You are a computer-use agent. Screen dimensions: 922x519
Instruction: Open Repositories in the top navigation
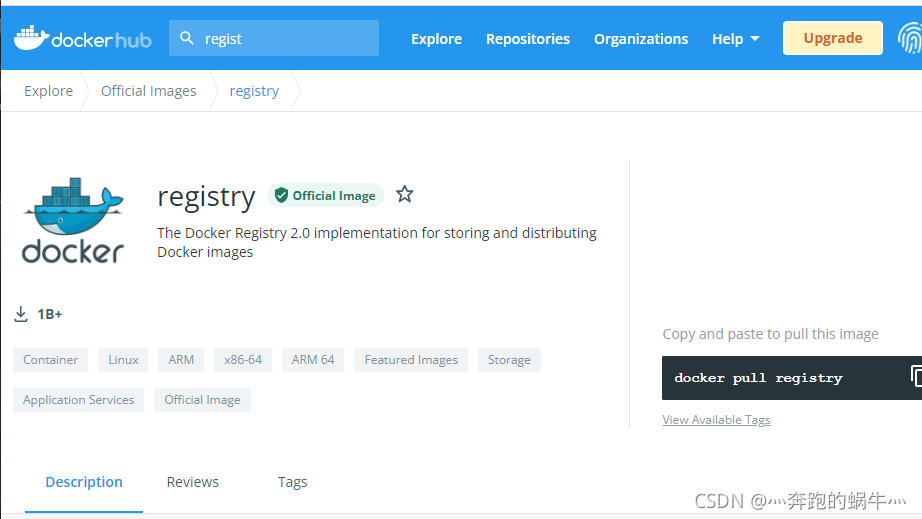coord(527,39)
